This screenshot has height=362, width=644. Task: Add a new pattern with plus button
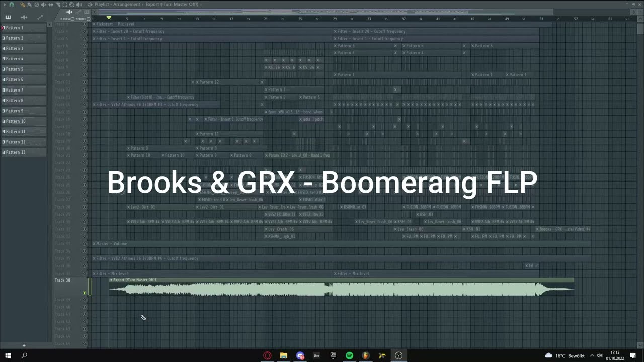[24, 345]
